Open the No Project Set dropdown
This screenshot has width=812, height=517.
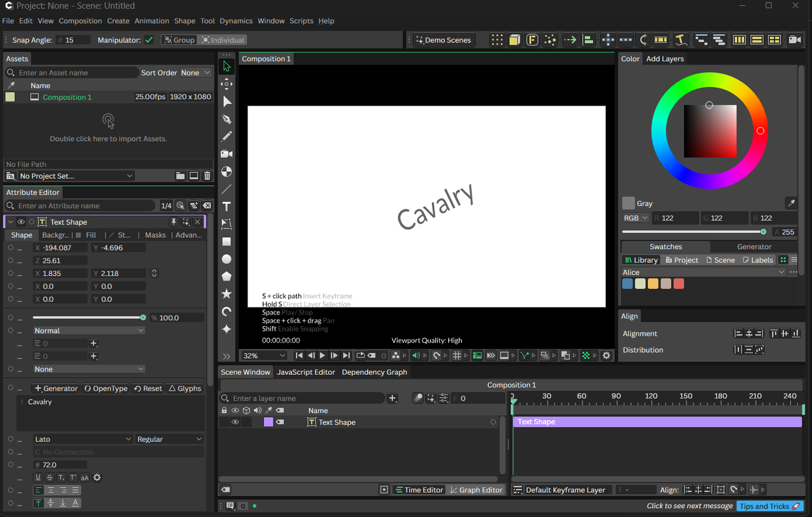pyautogui.click(x=75, y=176)
